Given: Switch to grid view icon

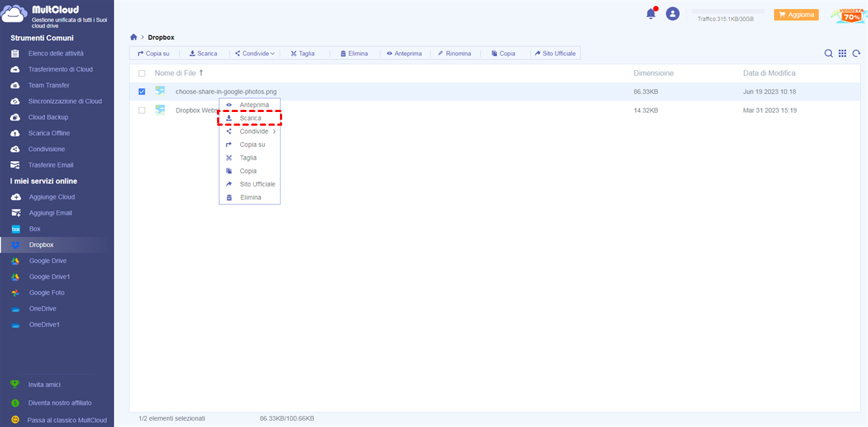Looking at the screenshot, I should (x=843, y=53).
